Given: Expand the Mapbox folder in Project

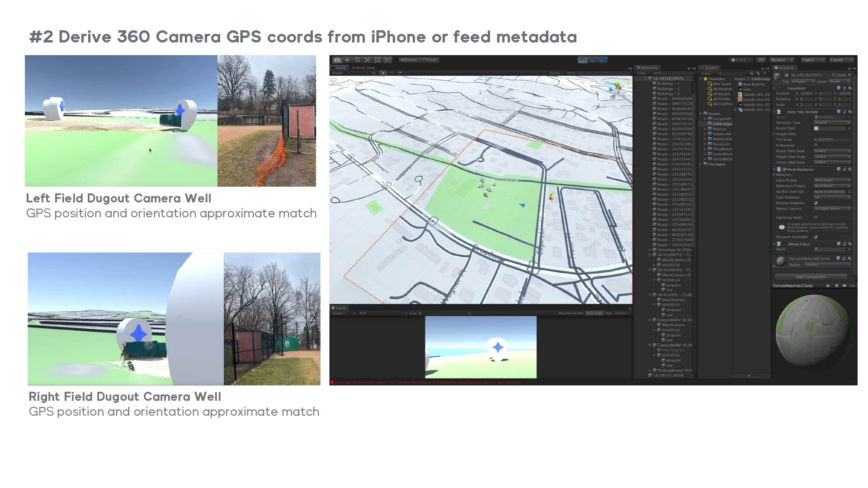Looking at the screenshot, I should [705, 129].
